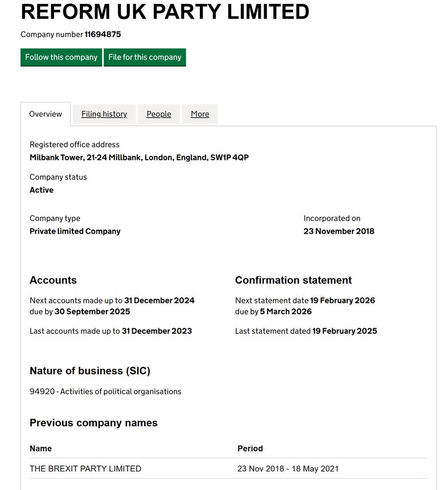This screenshot has width=448, height=490.
Task: Click accounts due date 30 September 2025
Action: (92, 312)
